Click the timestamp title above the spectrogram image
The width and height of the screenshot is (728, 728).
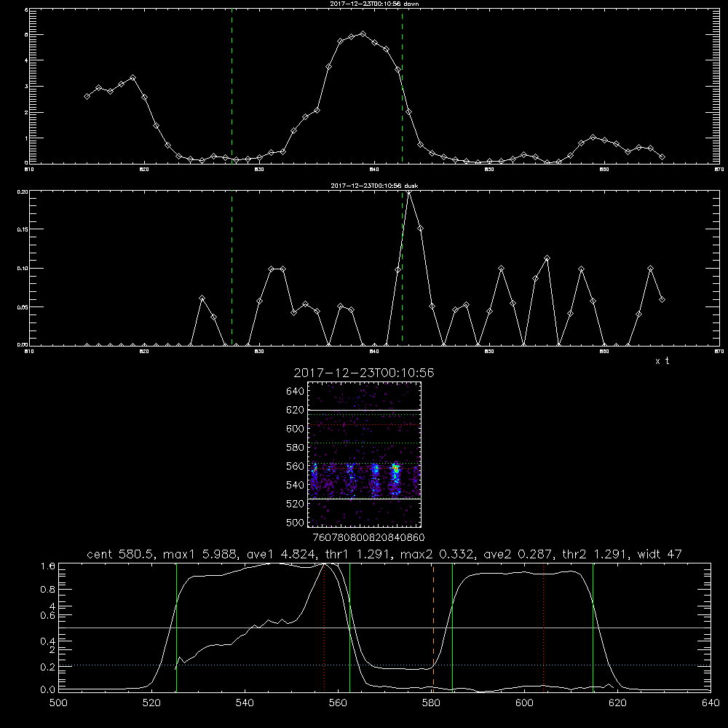click(x=364, y=373)
